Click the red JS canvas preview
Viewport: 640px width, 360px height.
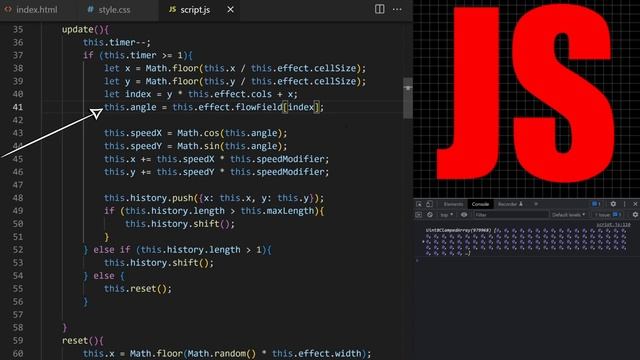[x=526, y=99]
